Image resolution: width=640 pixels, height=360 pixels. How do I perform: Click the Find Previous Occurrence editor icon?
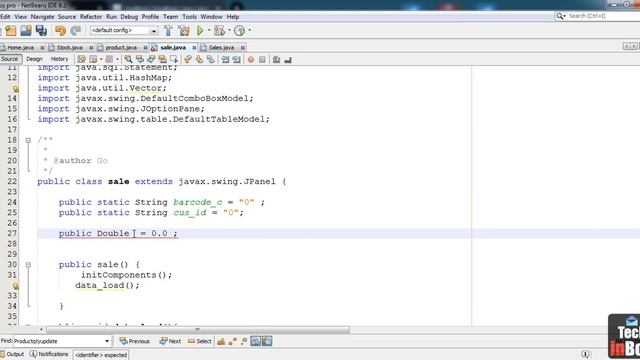click(140, 60)
